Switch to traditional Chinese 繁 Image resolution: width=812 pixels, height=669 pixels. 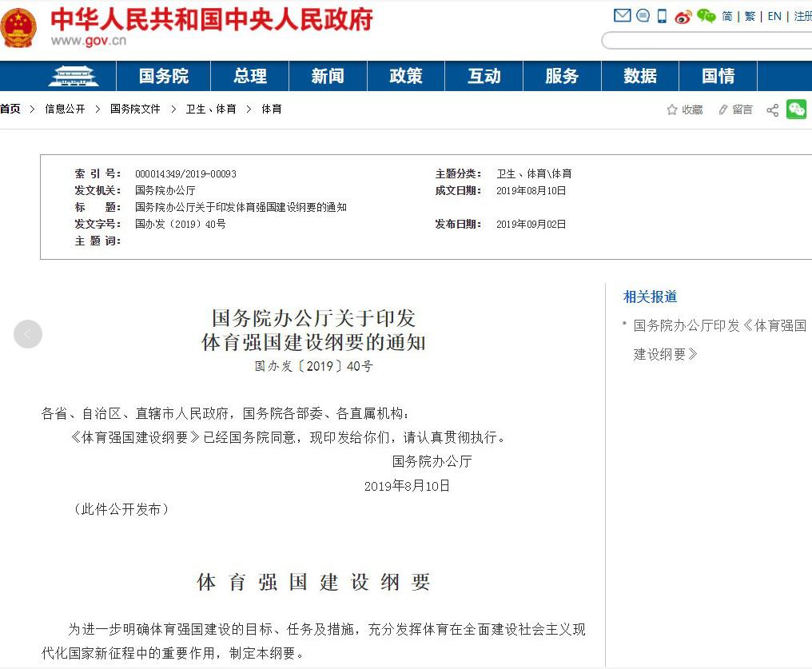click(x=750, y=16)
